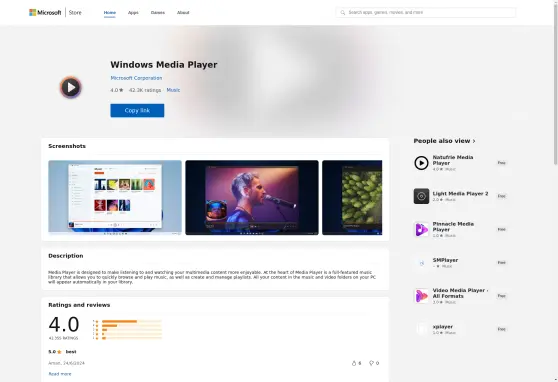Click the Ratings and reviews heading
The image size is (558, 382).
79,305
